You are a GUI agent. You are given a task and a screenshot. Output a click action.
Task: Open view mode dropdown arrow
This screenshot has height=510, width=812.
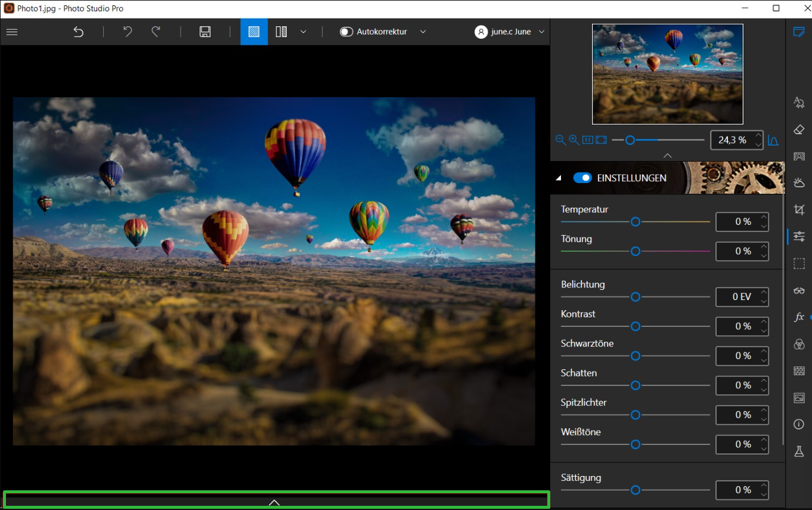click(x=303, y=32)
